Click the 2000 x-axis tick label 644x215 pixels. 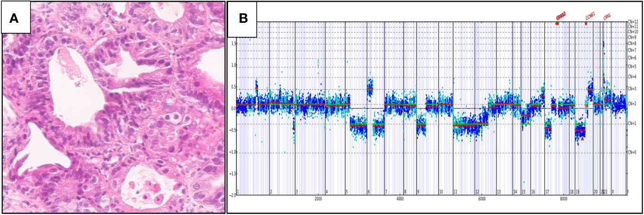tap(318, 199)
